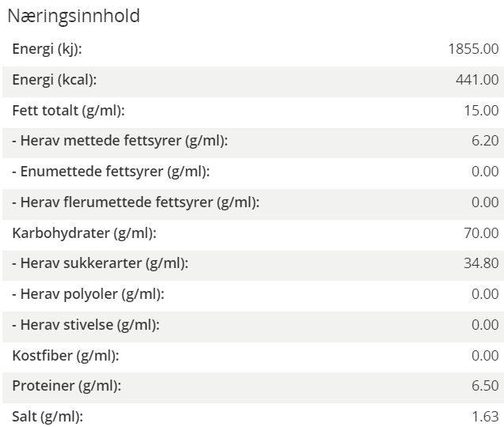Click the 70.00 carbohydrate value
Image resolution: width=504 pixels, height=427 pixels.
(481, 233)
